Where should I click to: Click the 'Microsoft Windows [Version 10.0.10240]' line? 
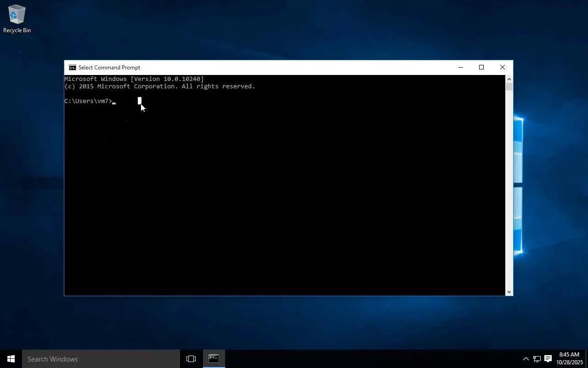(x=134, y=79)
